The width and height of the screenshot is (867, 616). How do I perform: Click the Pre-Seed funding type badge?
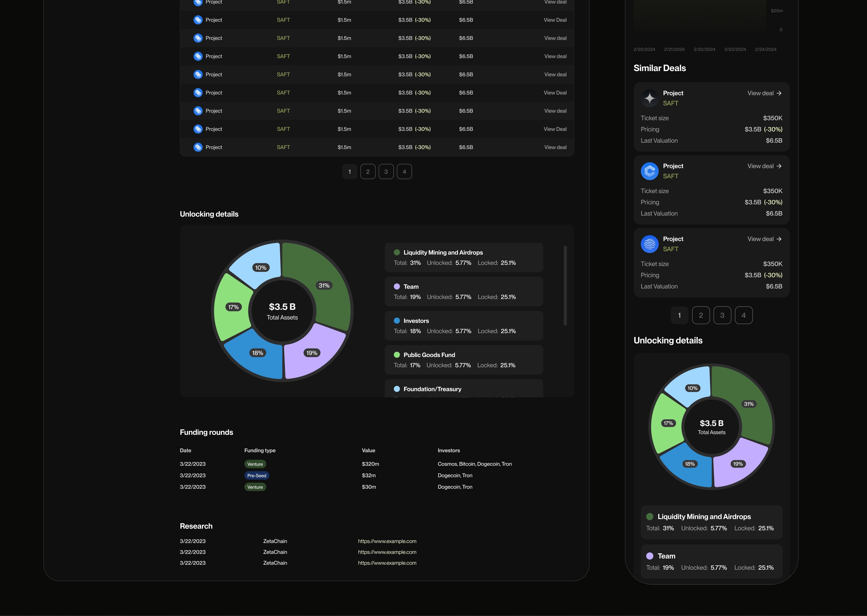[257, 476]
